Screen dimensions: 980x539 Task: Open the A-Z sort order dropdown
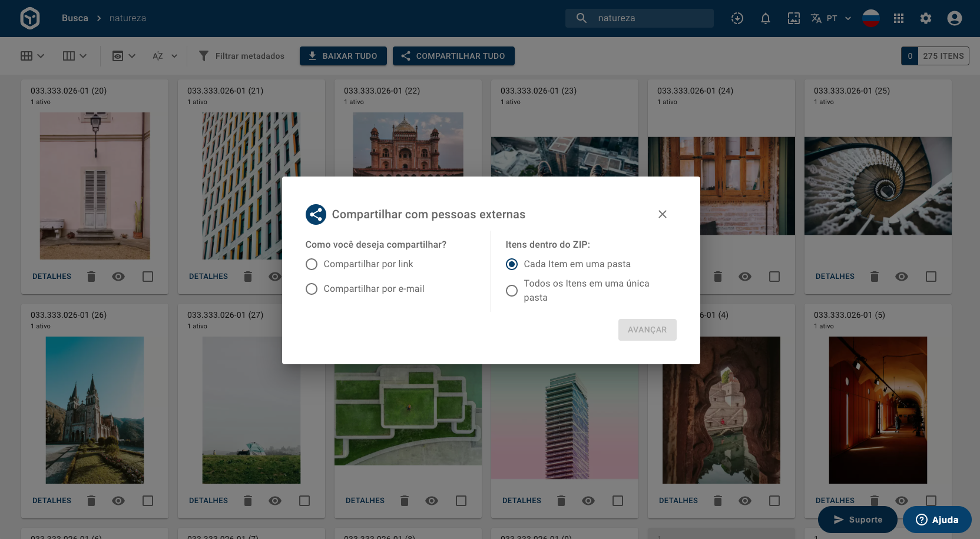(x=165, y=56)
